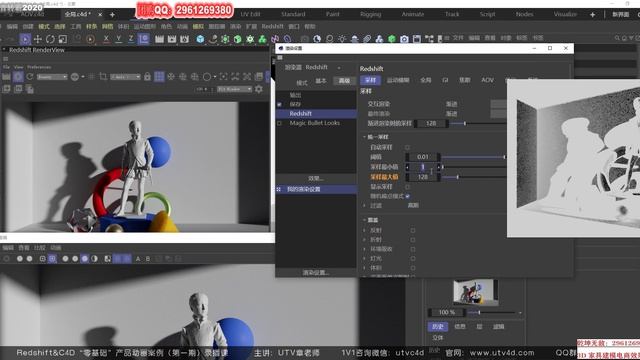The image size is (640, 360).
Task: Click the RenderView grid layout icon
Action: pyautogui.click(x=159, y=77)
